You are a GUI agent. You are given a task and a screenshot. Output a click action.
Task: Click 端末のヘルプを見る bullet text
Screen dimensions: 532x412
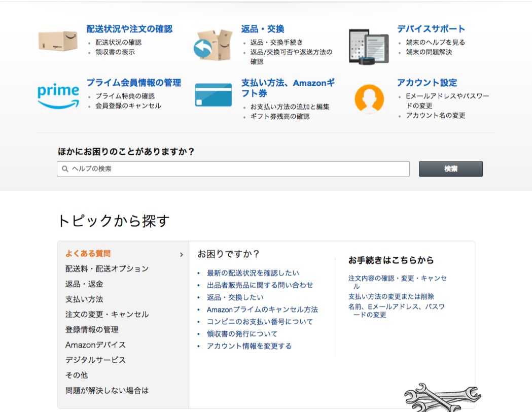[x=436, y=43]
